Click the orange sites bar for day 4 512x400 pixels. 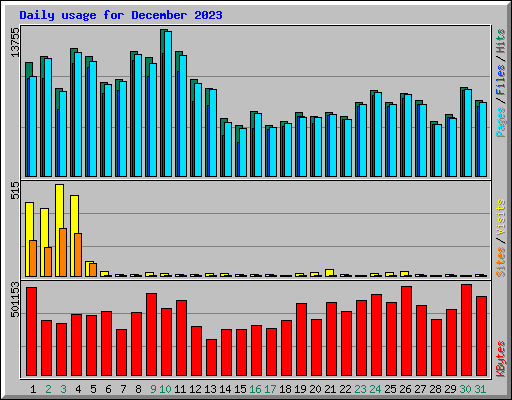coord(78,255)
